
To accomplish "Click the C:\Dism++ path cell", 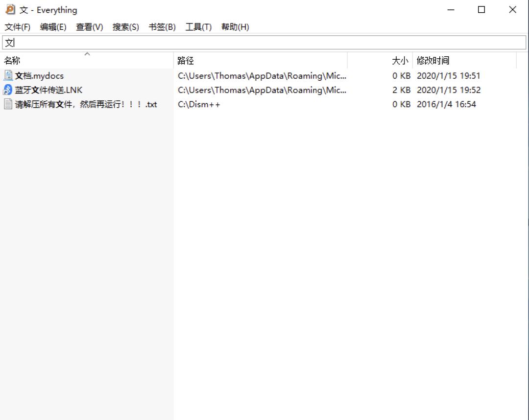I will pyautogui.click(x=199, y=104).
